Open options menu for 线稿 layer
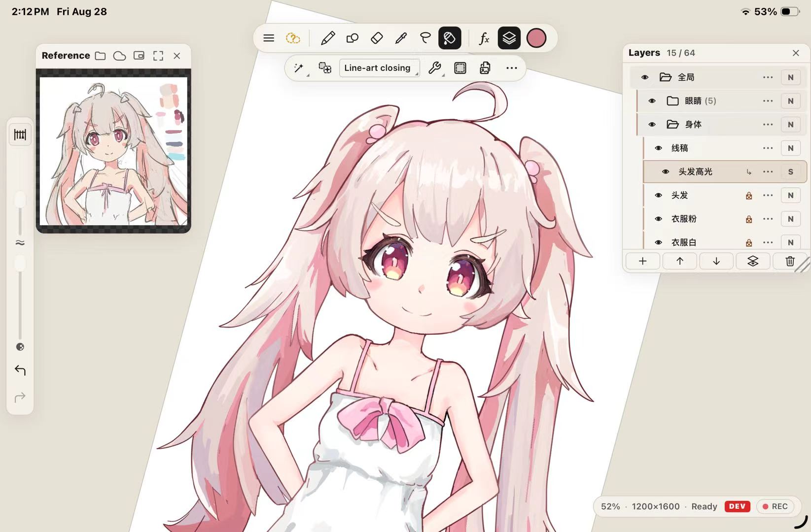Screen dimensions: 811x532 [x=768, y=148]
